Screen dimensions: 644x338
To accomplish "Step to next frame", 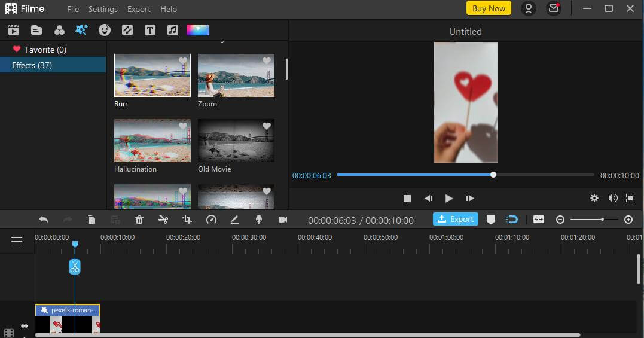I will pos(470,199).
